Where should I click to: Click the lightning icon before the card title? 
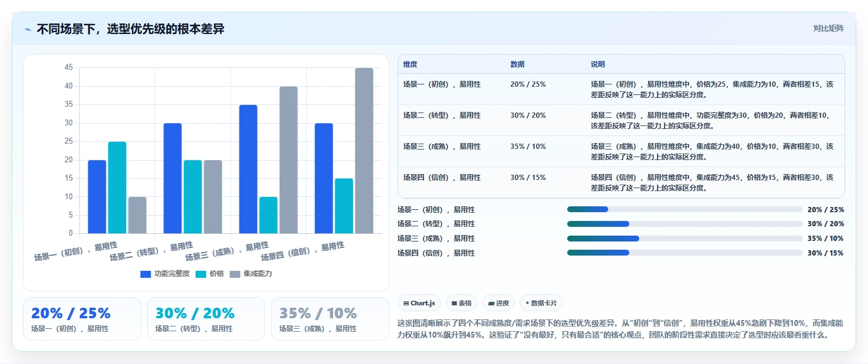point(28,29)
